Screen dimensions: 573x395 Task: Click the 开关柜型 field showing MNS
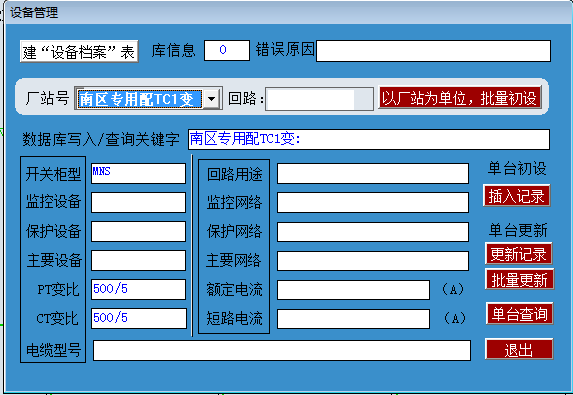click(138, 173)
